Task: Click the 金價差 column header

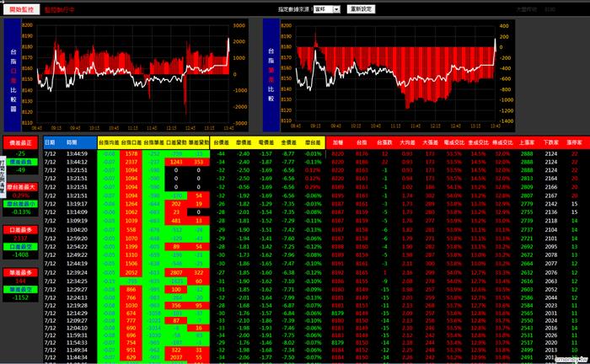Action: (288, 142)
